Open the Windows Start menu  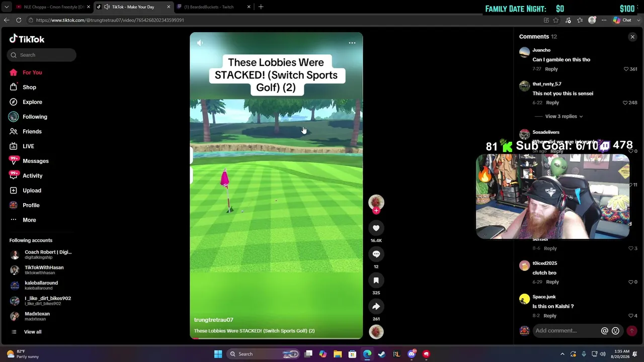click(x=218, y=354)
